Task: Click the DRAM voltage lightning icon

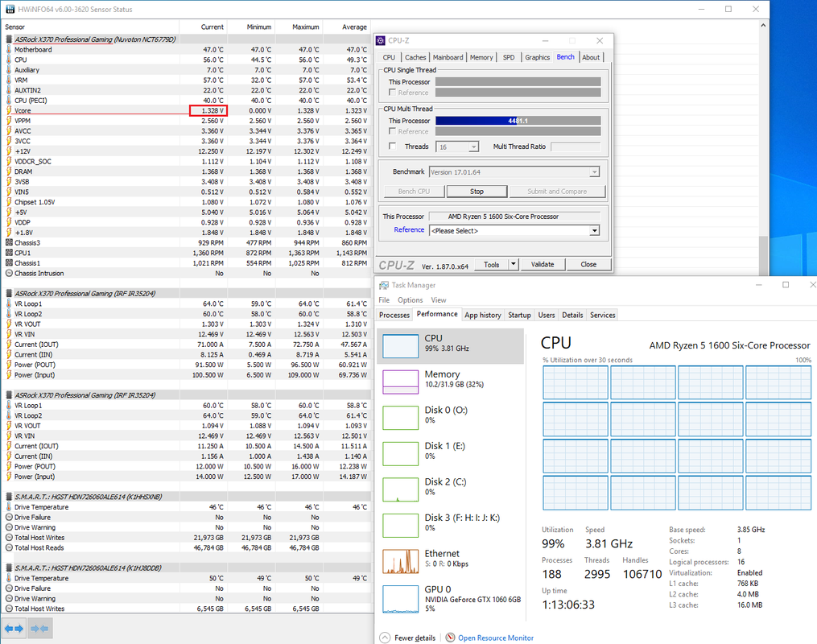Action: tap(9, 171)
